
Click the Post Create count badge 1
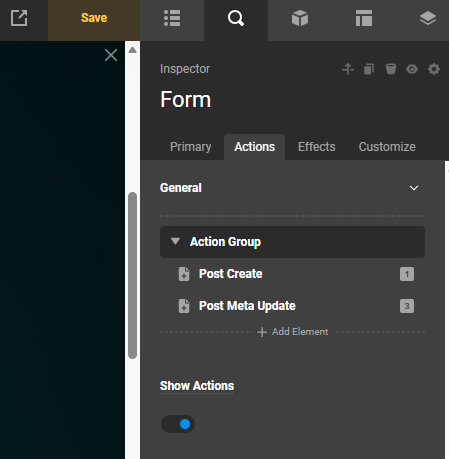coord(407,274)
